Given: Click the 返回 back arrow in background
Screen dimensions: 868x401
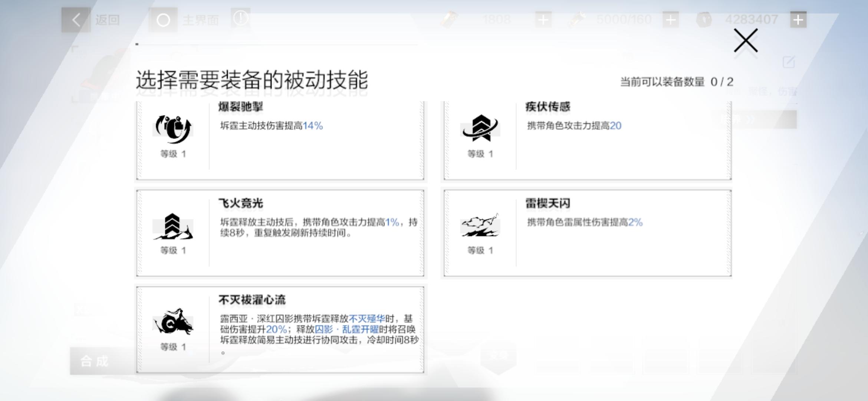Looking at the screenshot, I should click(x=76, y=20).
